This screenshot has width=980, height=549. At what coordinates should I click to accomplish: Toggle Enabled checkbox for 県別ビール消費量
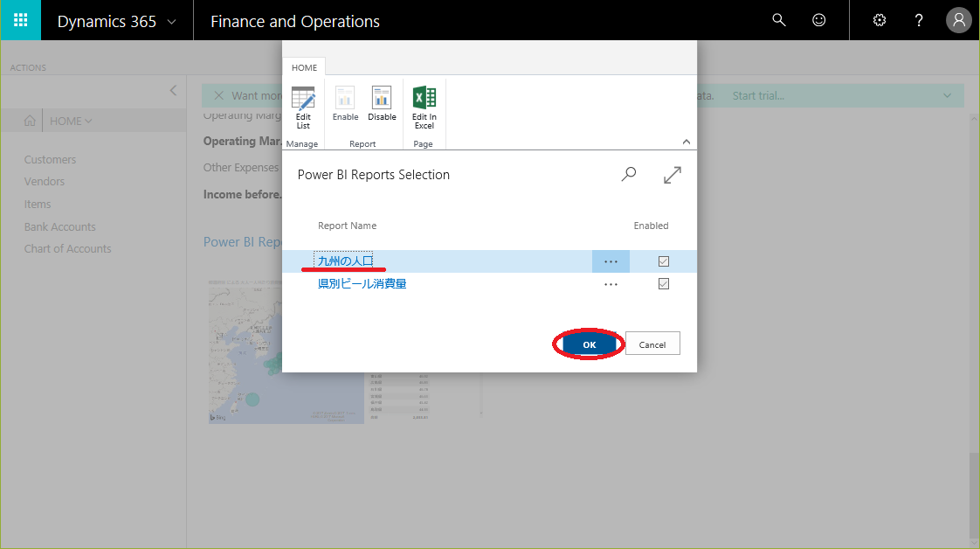click(x=664, y=284)
